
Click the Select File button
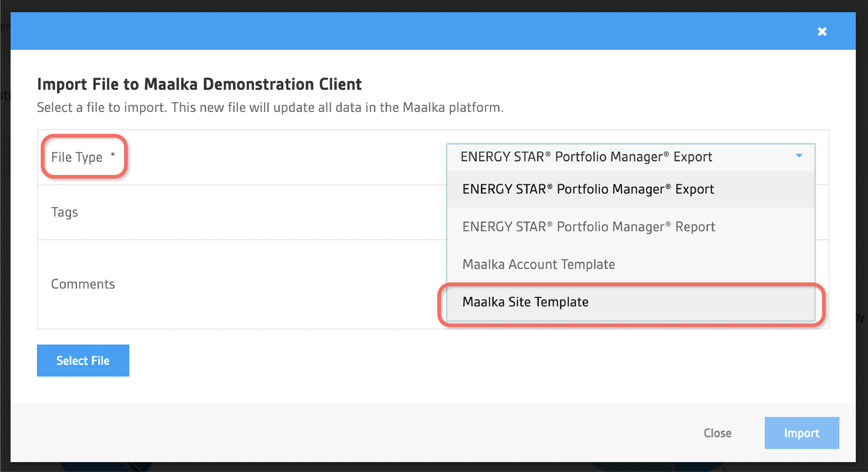[83, 360]
